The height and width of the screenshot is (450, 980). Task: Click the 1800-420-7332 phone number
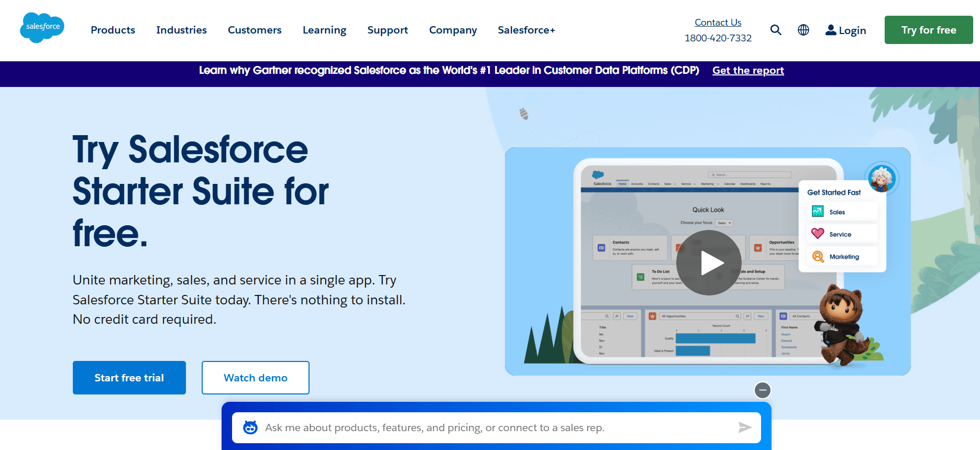pyautogui.click(x=718, y=38)
